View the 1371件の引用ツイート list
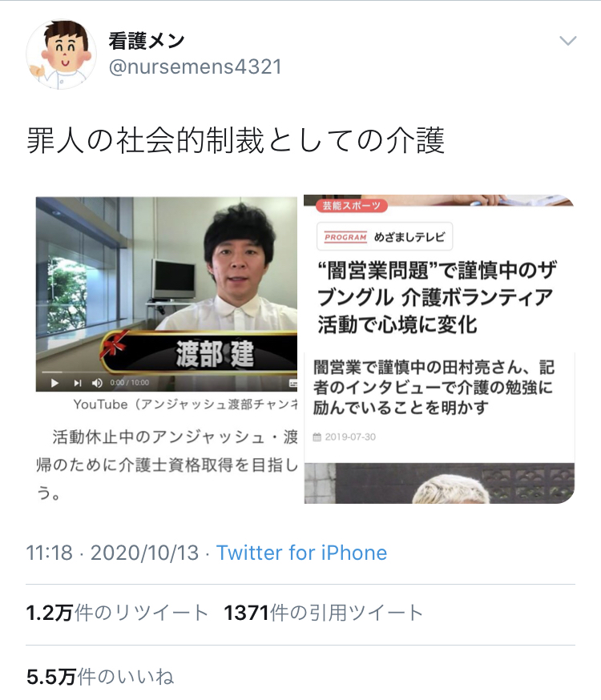 pyautogui.click(x=323, y=613)
